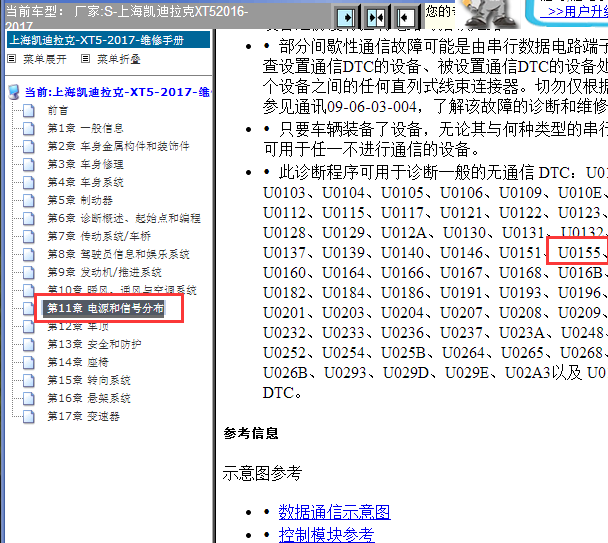Click the 示意图参考 text
Image resolution: width=608 pixels, height=543 pixels.
(262, 473)
